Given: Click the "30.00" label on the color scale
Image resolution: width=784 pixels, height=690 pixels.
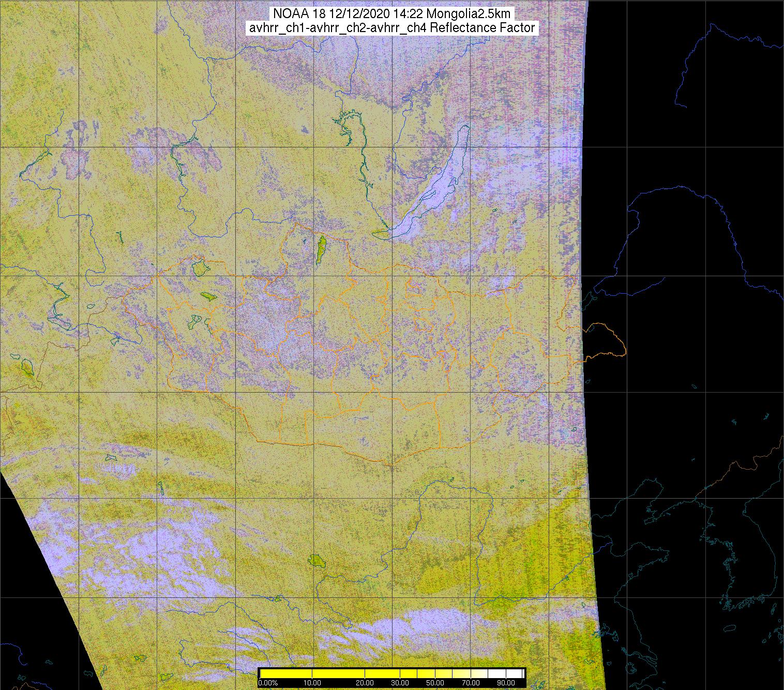Looking at the screenshot, I should (x=400, y=683).
